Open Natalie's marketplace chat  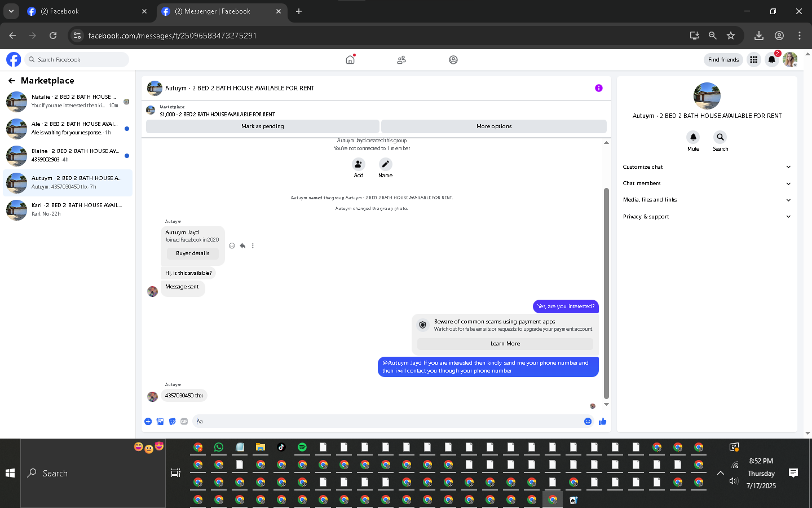pos(68,102)
